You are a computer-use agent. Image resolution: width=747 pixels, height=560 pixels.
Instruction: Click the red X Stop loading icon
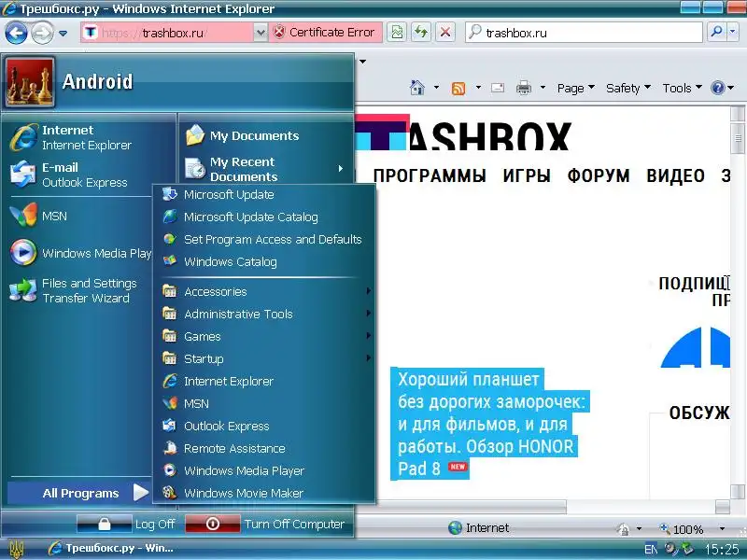[445, 33]
